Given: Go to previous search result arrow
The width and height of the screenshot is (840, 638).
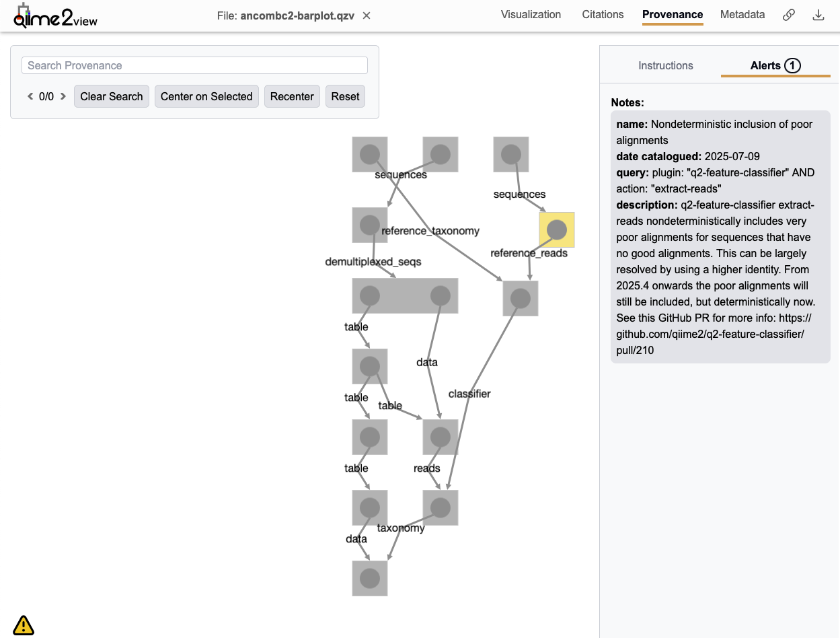Looking at the screenshot, I should (30, 96).
